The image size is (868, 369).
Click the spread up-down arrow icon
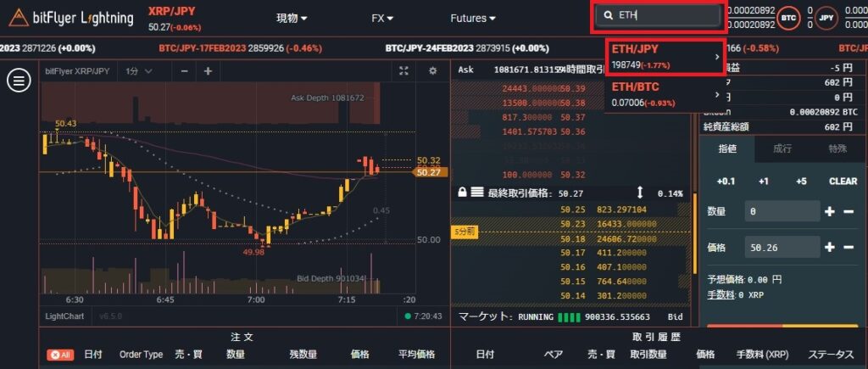click(640, 193)
